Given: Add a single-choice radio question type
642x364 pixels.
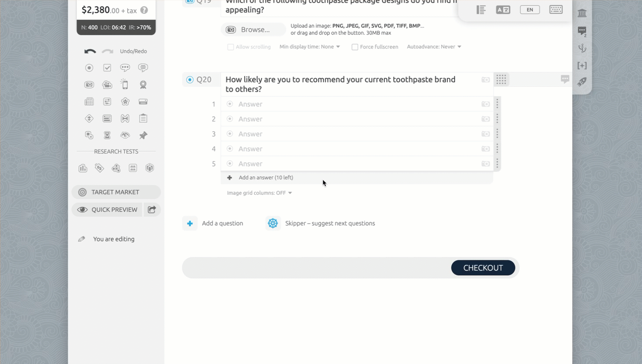Looking at the screenshot, I should pyautogui.click(x=89, y=68).
